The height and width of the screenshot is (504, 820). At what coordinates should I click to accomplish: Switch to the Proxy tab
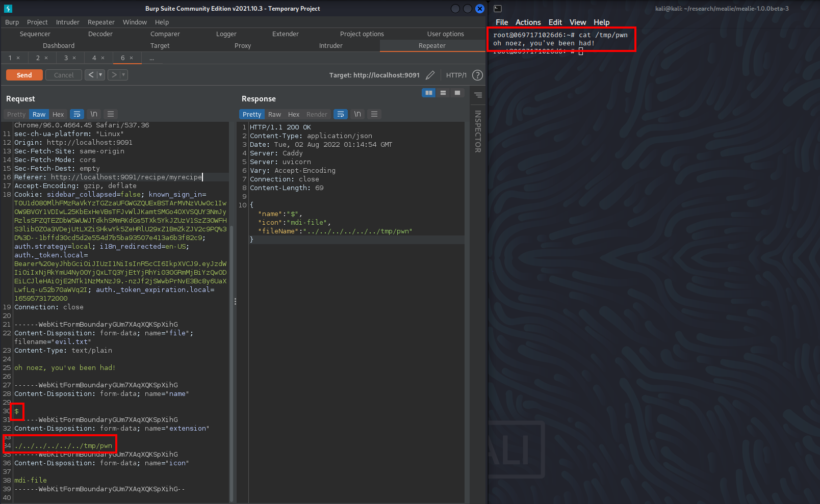tap(243, 46)
